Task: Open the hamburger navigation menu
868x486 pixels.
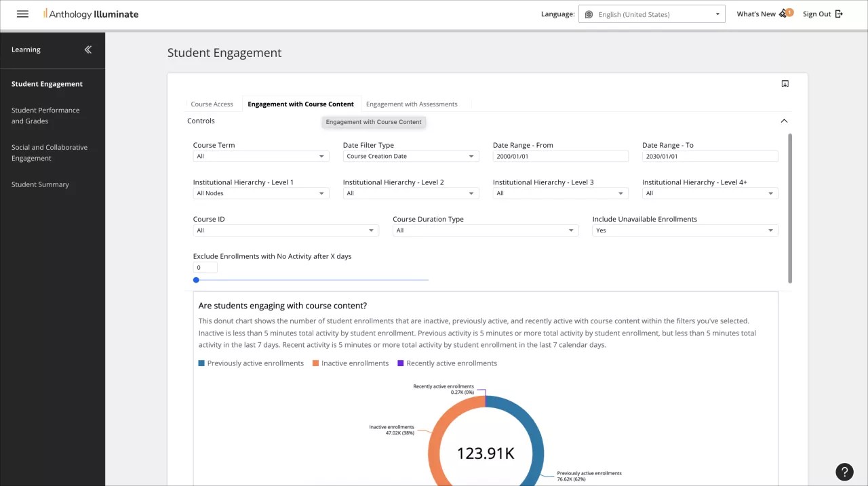Action: coord(22,14)
